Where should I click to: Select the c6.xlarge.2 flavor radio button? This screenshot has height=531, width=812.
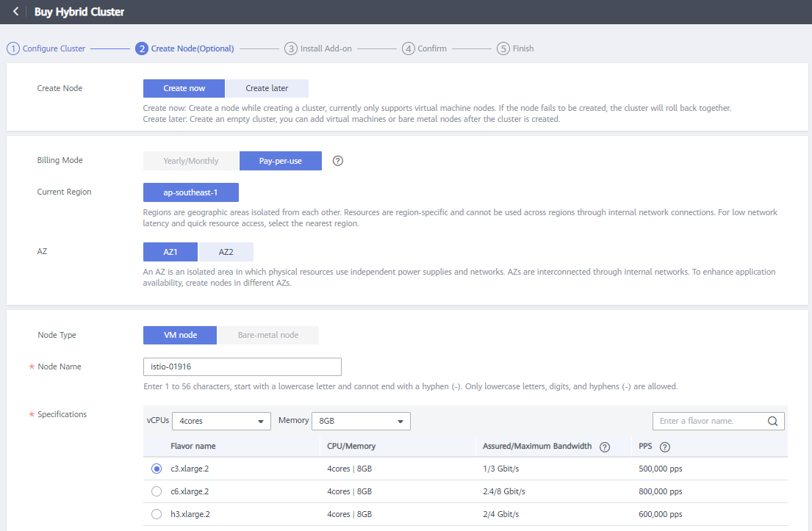tap(156, 491)
